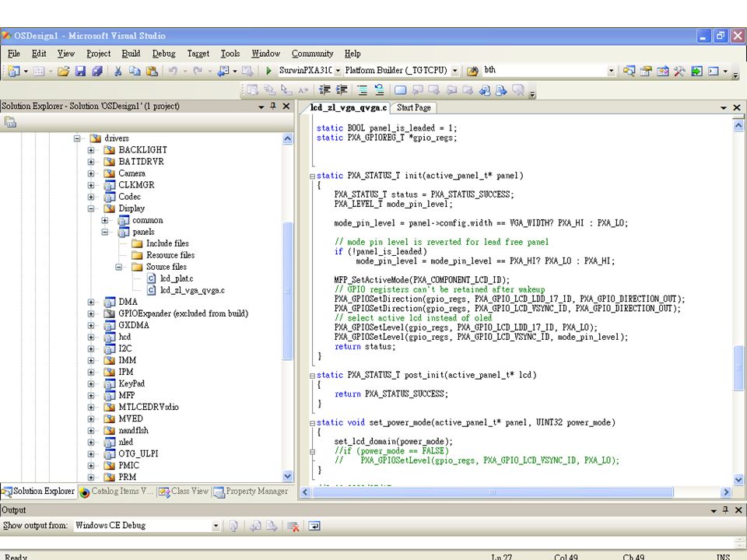This screenshot has height=560, width=747.
Task: Decrease line indent in text editor toolbar
Action: pos(325,89)
